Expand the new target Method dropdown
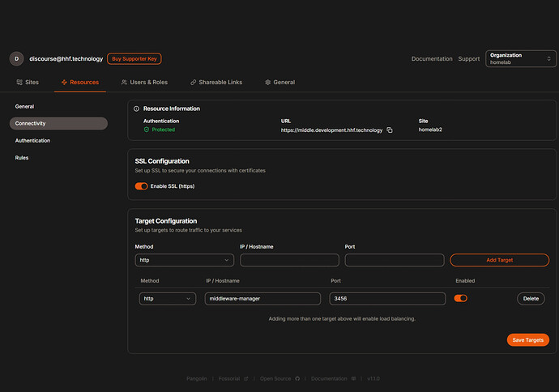The width and height of the screenshot is (559, 392). point(185,260)
